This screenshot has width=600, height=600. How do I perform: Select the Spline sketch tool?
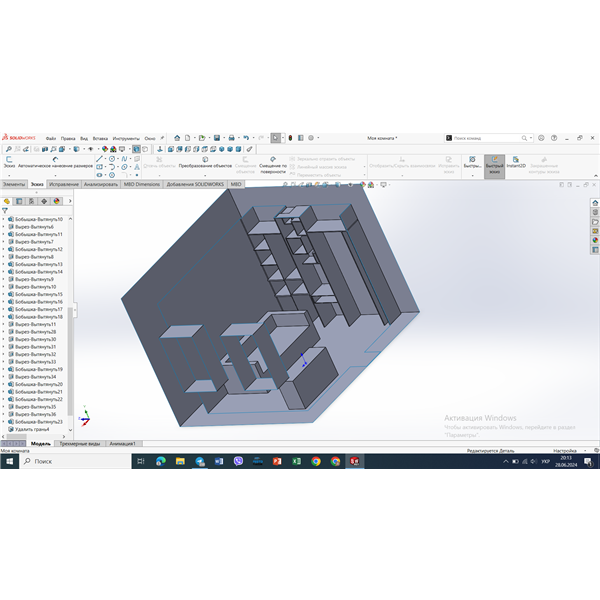[124, 159]
